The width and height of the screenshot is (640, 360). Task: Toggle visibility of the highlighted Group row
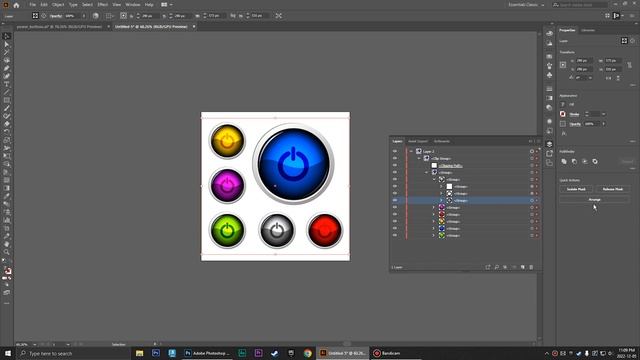coord(395,200)
